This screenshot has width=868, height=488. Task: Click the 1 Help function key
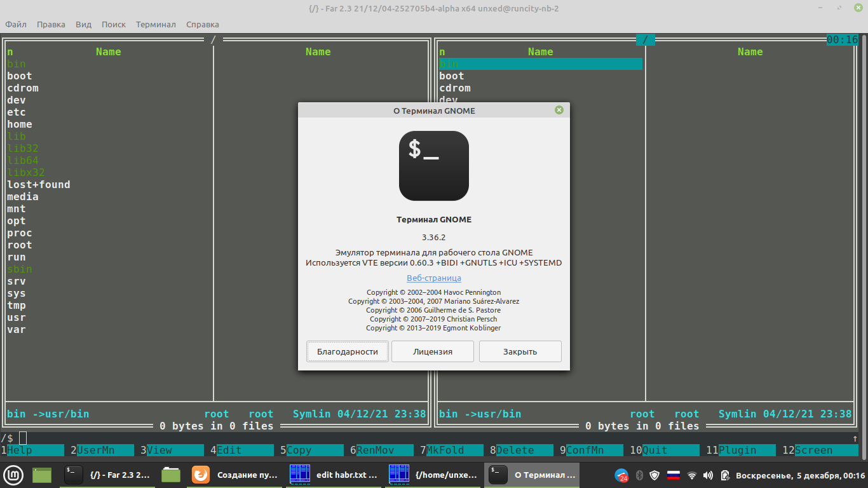32,450
